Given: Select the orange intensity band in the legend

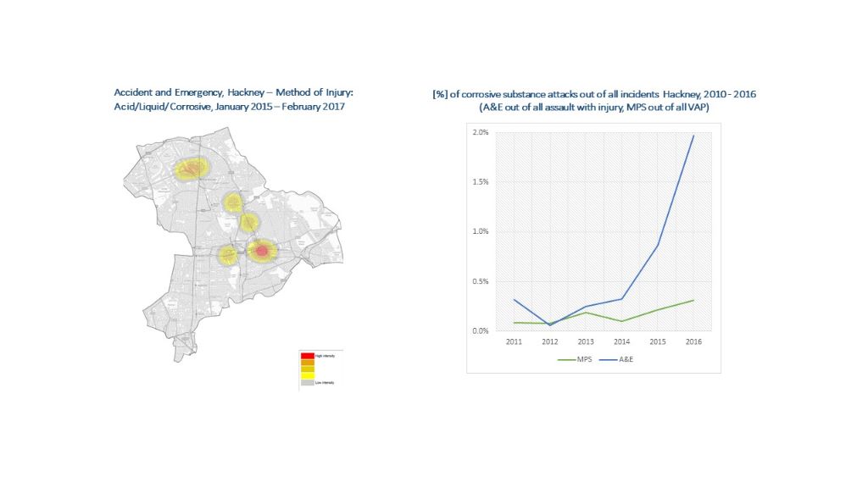Looking at the screenshot, I should 308,363.
